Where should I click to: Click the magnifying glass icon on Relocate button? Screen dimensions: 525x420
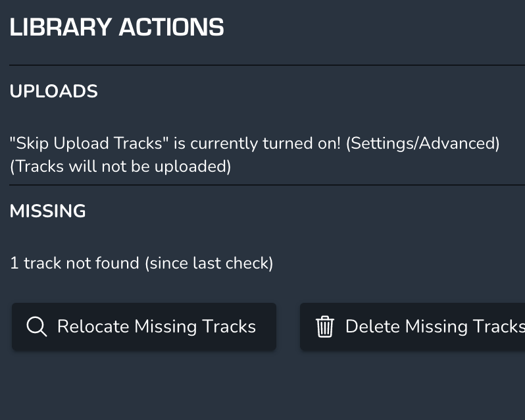click(36, 327)
